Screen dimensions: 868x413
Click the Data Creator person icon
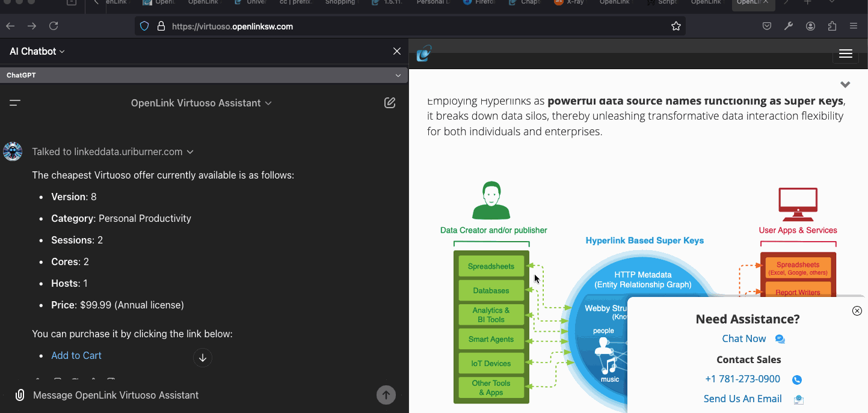491,201
